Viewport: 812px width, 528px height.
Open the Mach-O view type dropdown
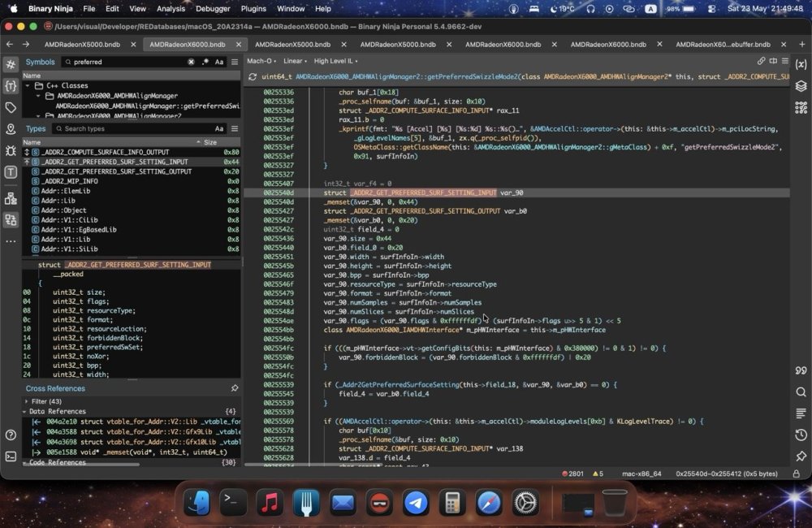coord(261,61)
